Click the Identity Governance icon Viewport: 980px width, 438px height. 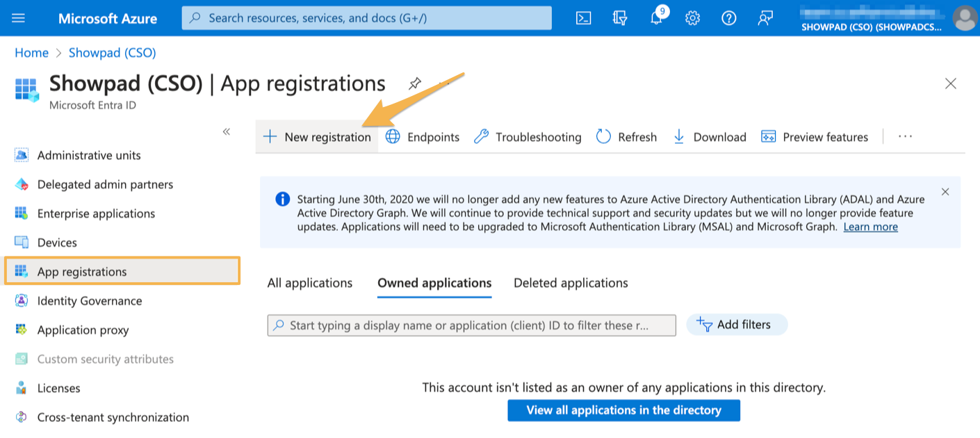pyautogui.click(x=22, y=301)
